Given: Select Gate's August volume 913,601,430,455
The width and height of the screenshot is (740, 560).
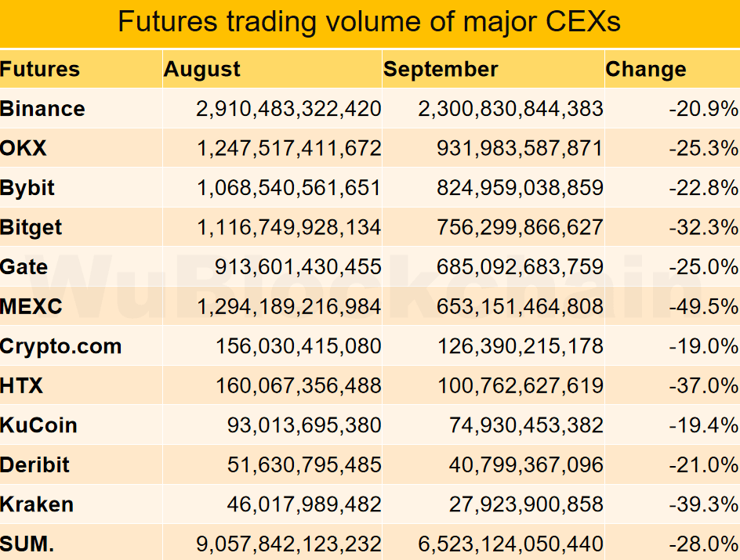Looking at the screenshot, I should click(x=298, y=267).
